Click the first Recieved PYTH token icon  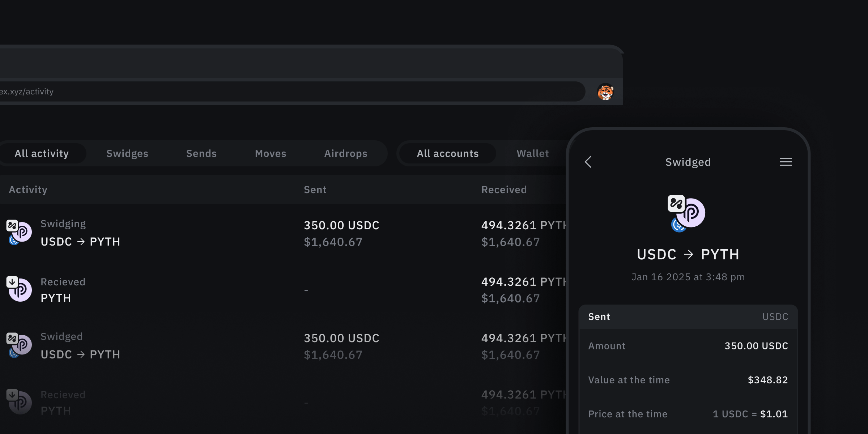[x=19, y=289]
